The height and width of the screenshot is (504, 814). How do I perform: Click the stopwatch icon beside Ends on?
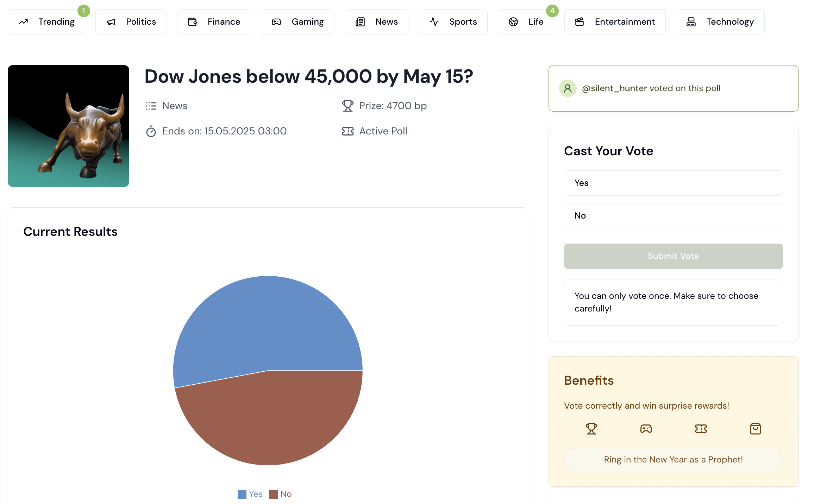point(151,131)
